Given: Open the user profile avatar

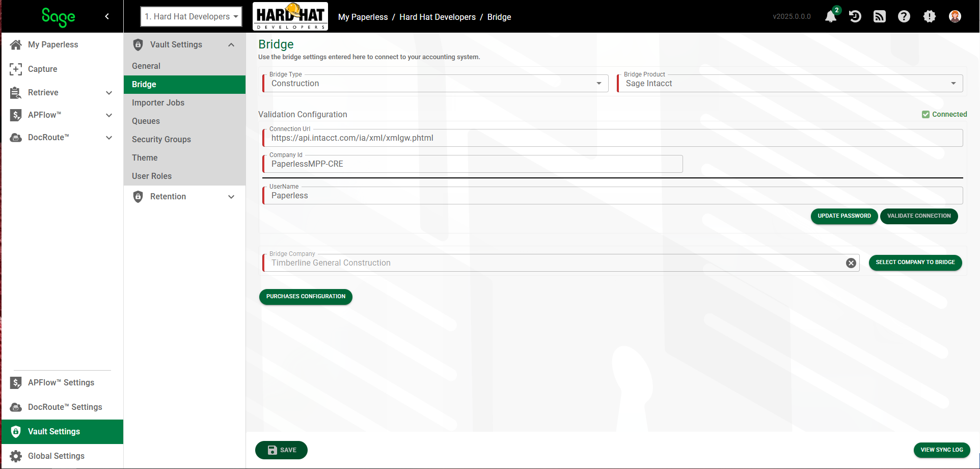Looking at the screenshot, I should coord(955,16).
